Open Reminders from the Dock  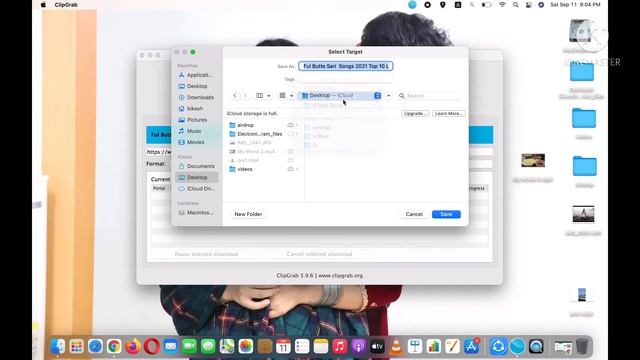(302, 347)
